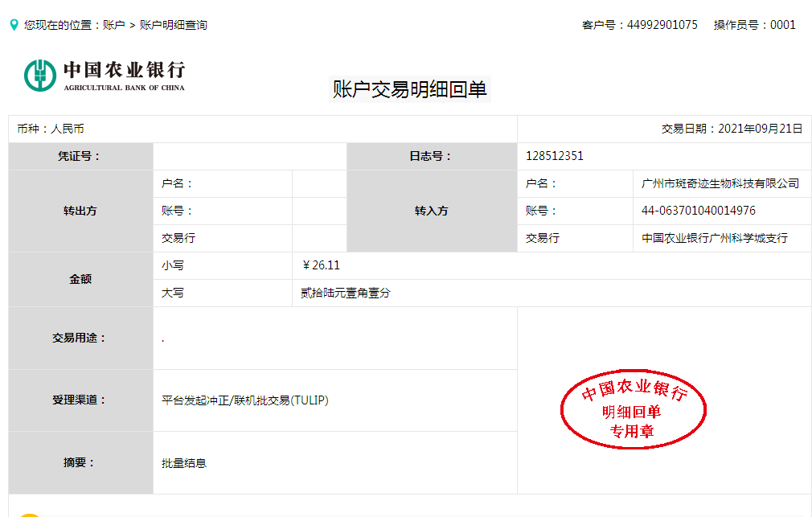
Task: Select the customer number 44992901075
Action: (662, 25)
